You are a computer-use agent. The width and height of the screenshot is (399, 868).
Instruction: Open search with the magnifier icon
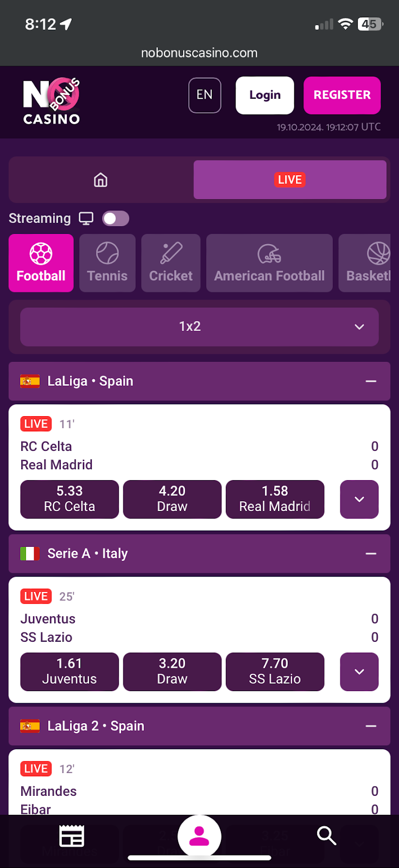tap(326, 836)
